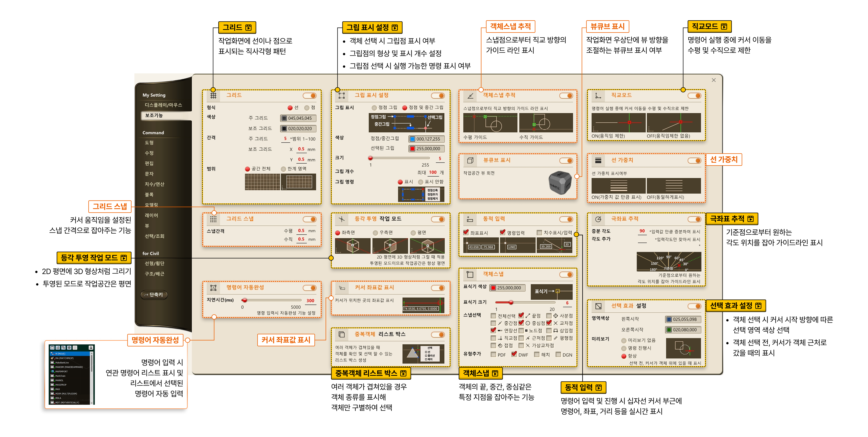
Task: Open 디스플레이/마우스 in My Setting
Action: [x=163, y=105]
